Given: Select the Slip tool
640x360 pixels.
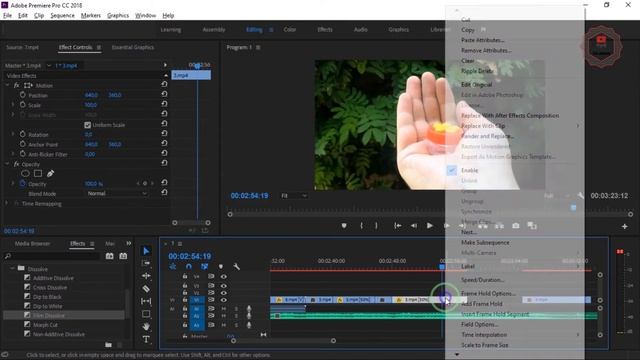Looking at the screenshot, I should (146, 301).
